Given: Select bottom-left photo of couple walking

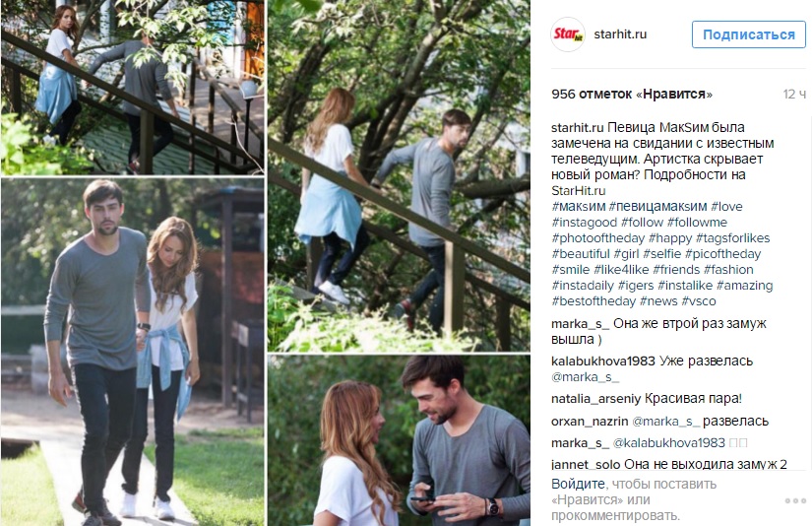Looking at the screenshot, I should pos(133,353).
